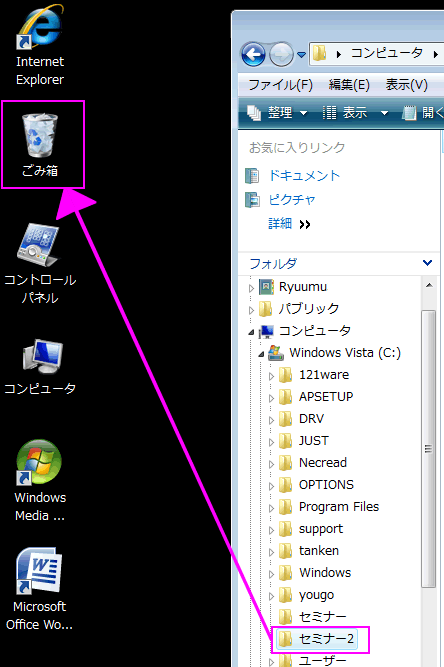Select the Internet Explorer desktop icon
The image size is (444, 667).
click(x=40, y=45)
